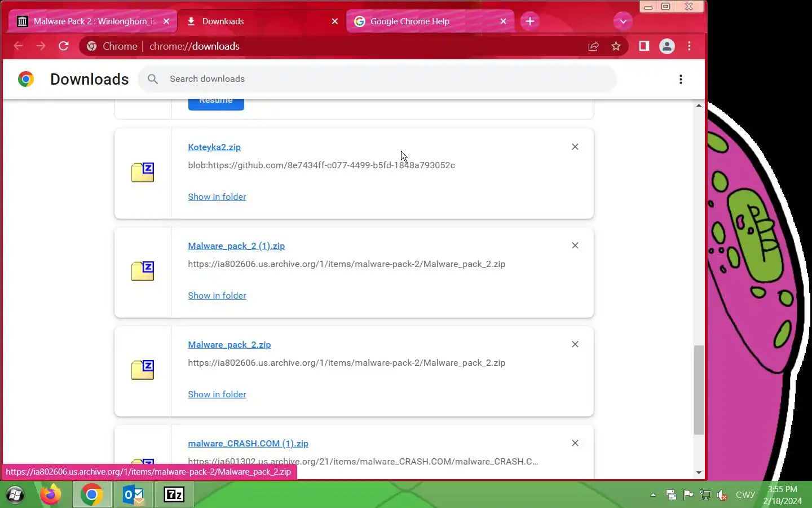This screenshot has height=508, width=812.
Task: Remove Malware_pack_2 (1).zip from list
Action: [575, 246]
